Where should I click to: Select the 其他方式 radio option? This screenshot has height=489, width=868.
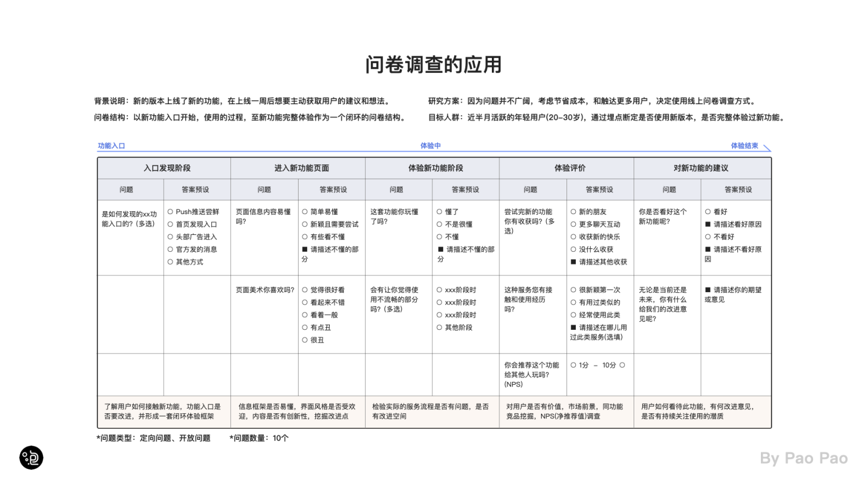click(170, 262)
